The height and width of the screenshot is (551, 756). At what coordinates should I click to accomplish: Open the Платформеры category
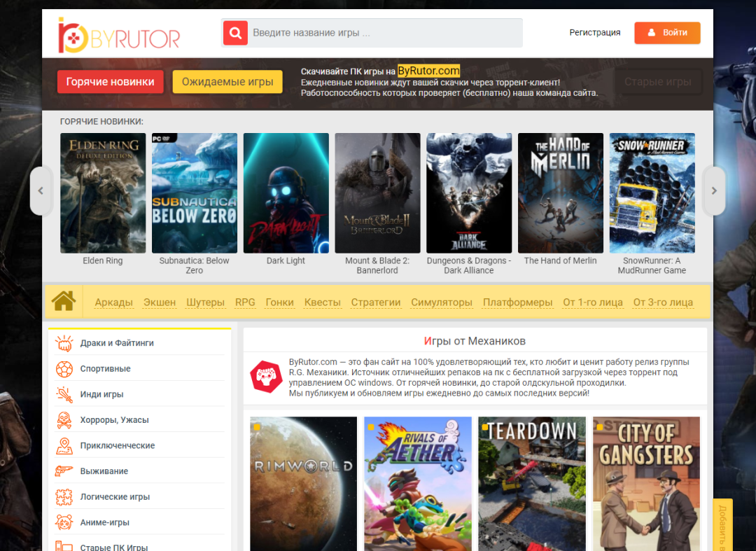coord(518,302)
